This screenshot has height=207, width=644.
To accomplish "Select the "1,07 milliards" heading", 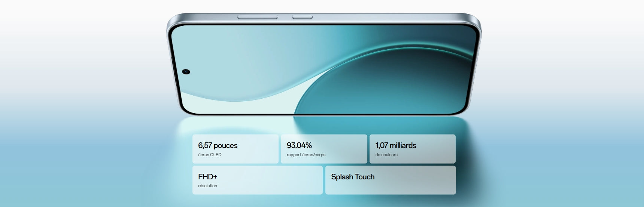I will 395,145.
